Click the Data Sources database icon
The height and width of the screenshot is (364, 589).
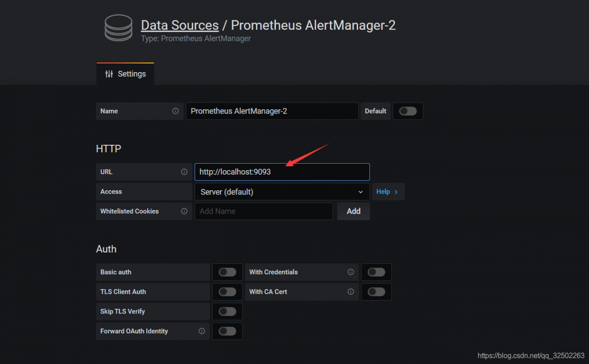[118, 28]
